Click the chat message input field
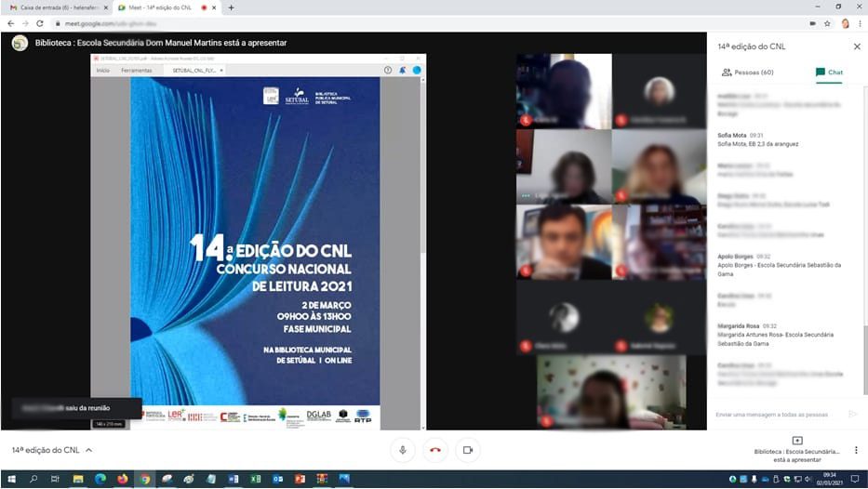868x489 pixels. click(x=777, y=414)
